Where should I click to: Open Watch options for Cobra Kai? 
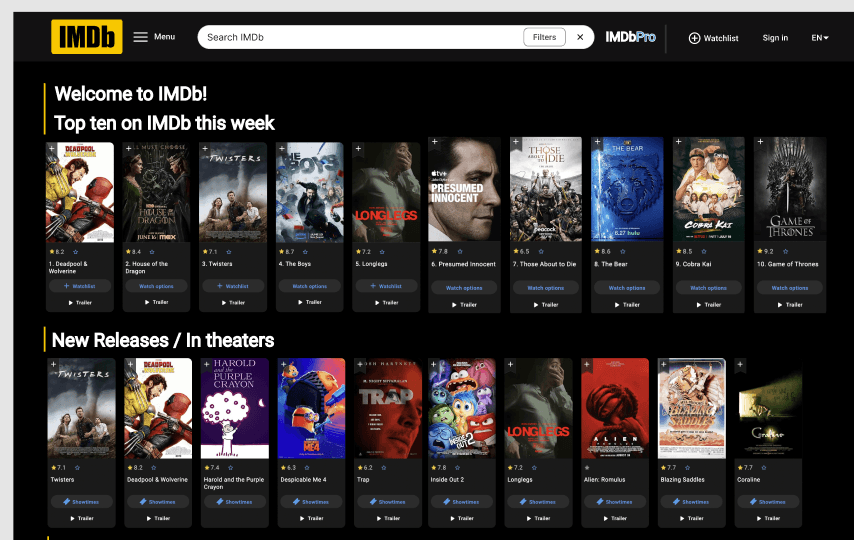tap(709, 288)
